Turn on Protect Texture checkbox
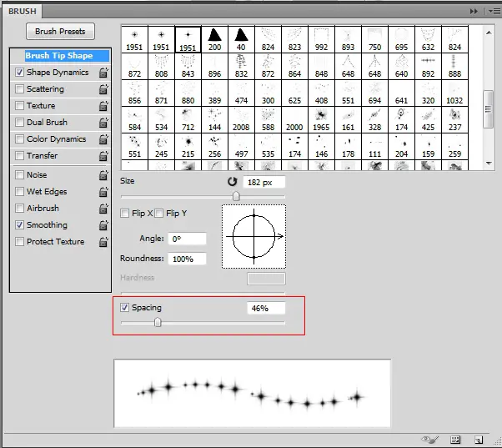Screen dimensions: 502x448 point(19,241)
